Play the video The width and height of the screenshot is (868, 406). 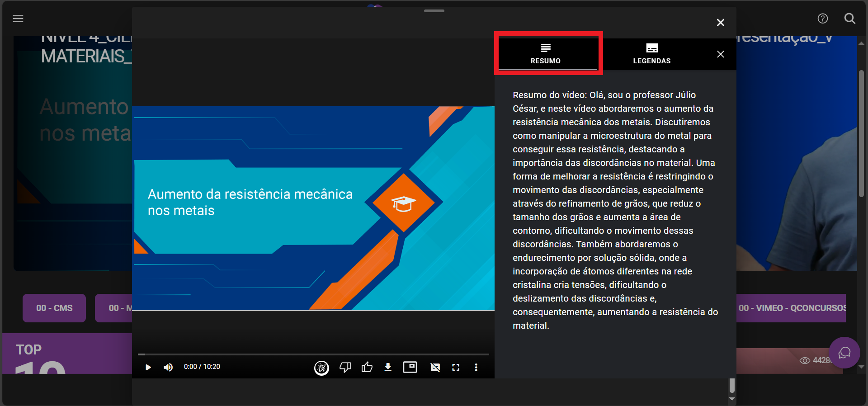point(148,367)
